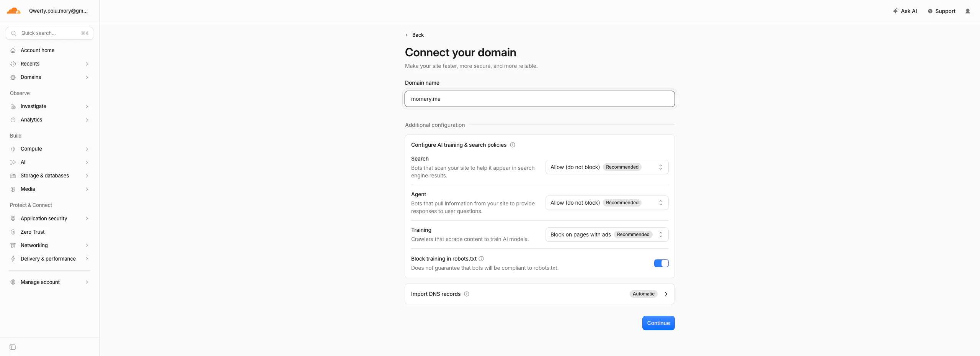Click the Continue button
The image size is (980, 356).
pos(658,323)
